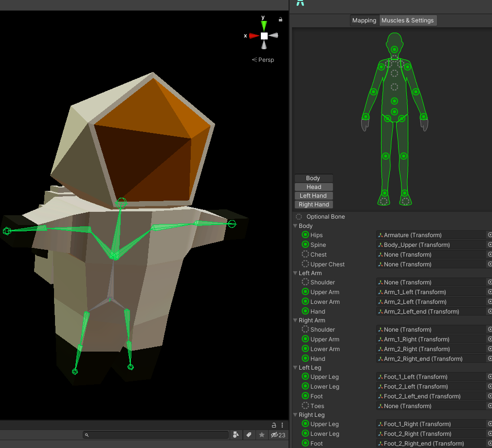Click the red X axis cone on the gizmo
The width and height of the screenshot is (492, 448).
click(x=254, y=36)
